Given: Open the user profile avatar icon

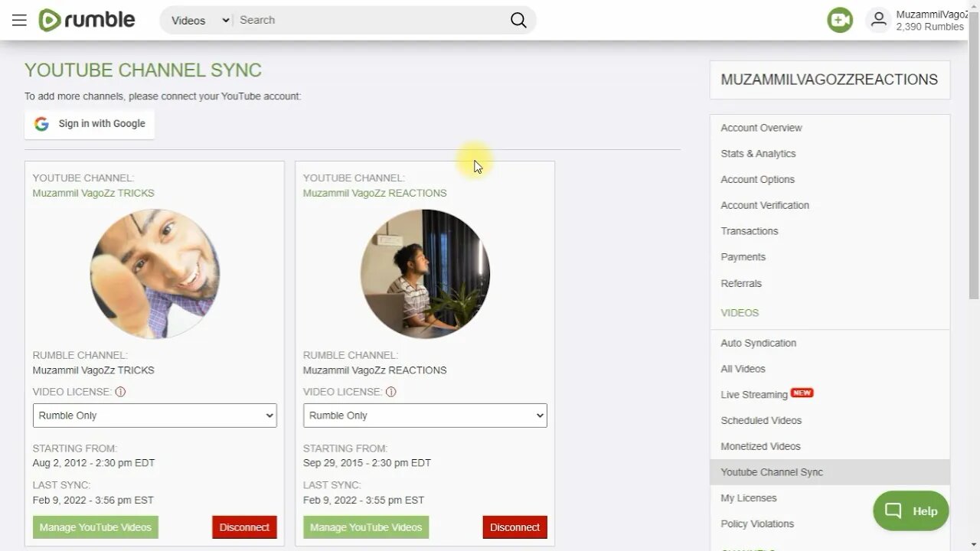Looking at the screenshot, I should pos(878,20).
